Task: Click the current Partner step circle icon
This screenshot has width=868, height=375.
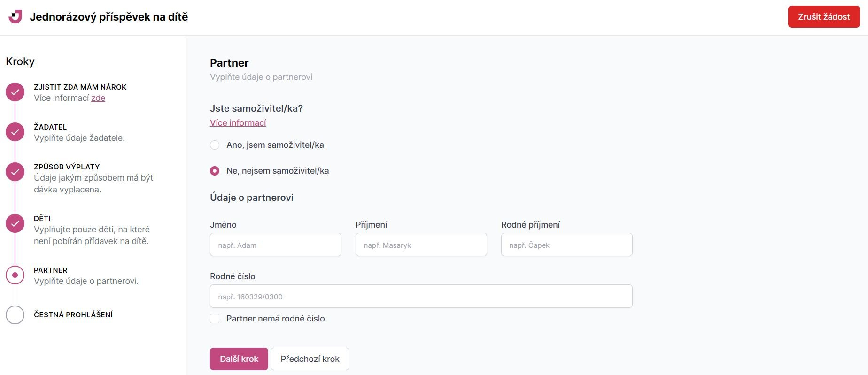Action: (x=15, y=275)
